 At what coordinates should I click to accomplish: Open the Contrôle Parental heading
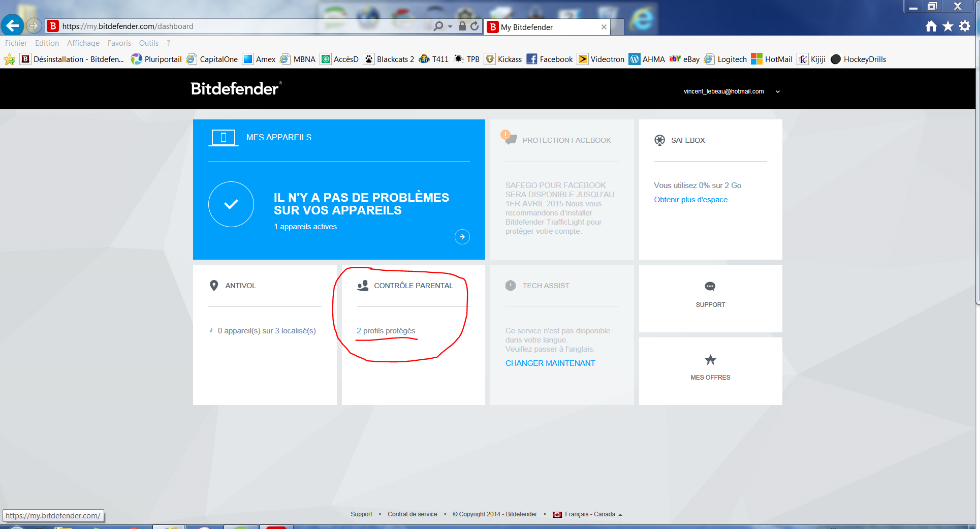click(414, 286)
